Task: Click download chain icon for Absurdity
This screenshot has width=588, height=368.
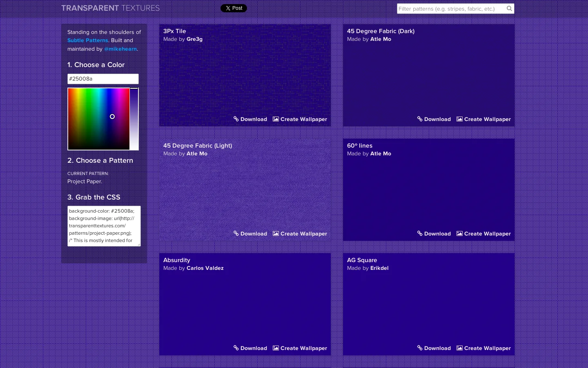Action: click(x=236, y=348)
